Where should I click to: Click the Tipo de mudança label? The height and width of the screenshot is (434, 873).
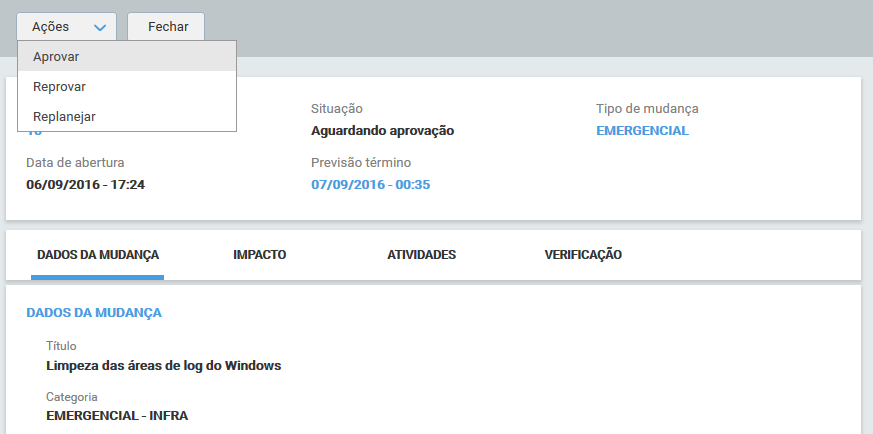(646, 109)
